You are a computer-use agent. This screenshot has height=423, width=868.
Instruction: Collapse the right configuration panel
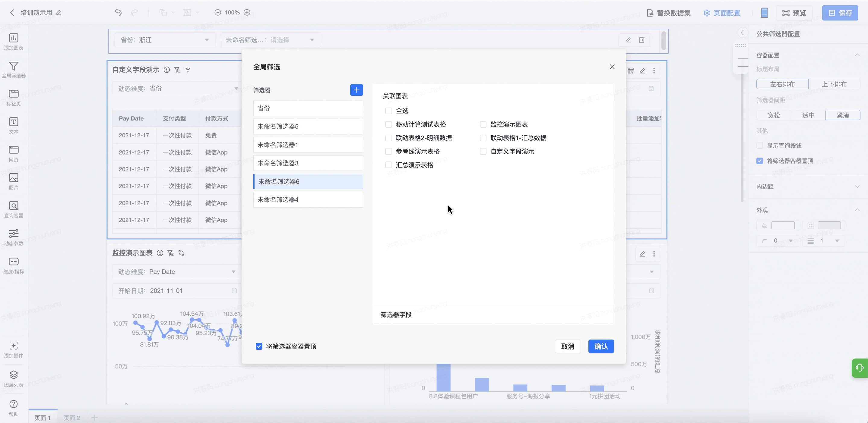click(x=742, y=33)
